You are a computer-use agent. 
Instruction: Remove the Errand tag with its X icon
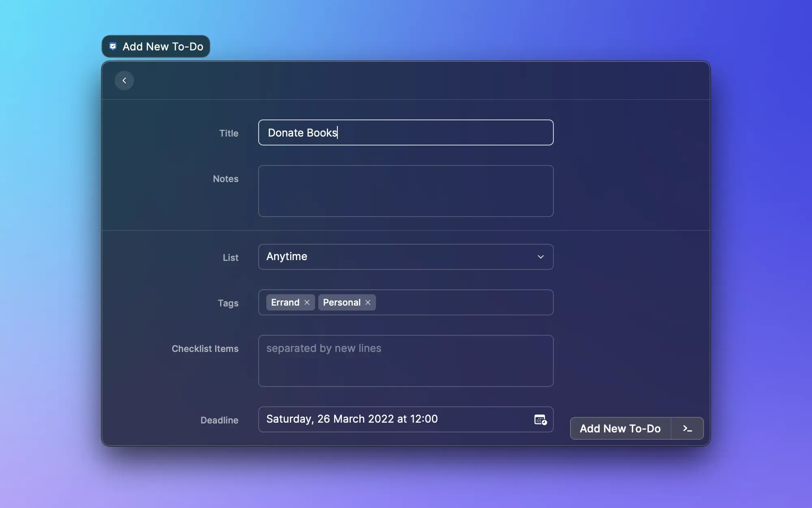click(307, 302)
